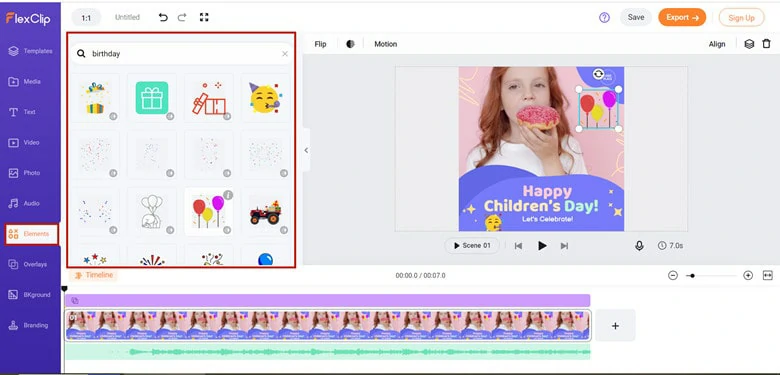Select the Elements sidebar section
The image size is (780, 375).
coord(31,234)
